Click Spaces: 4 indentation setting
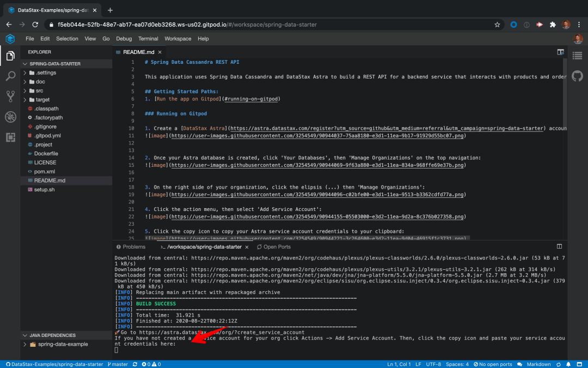This screenshot has height=368, width=588. click(x=457, y=364)
